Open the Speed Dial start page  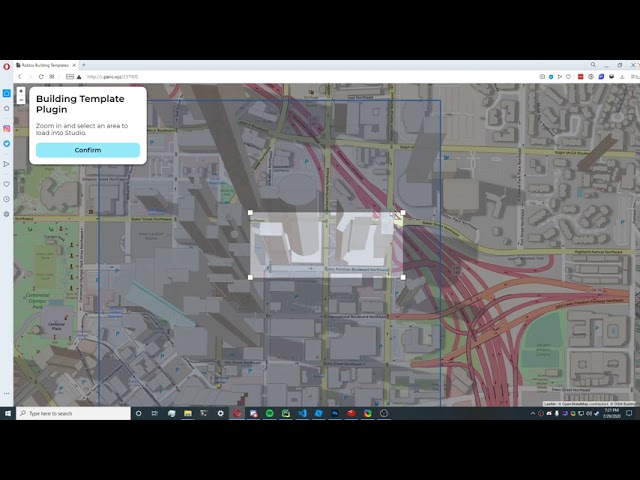click(52, 77)
